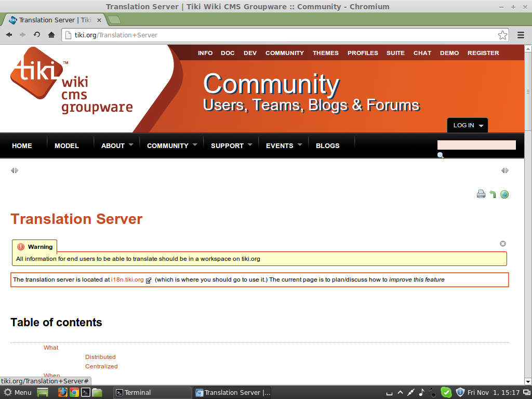This screenshot has width=532, height=399.
Task: Follow the i18n.tiki.org link
Action: point(128,280)
